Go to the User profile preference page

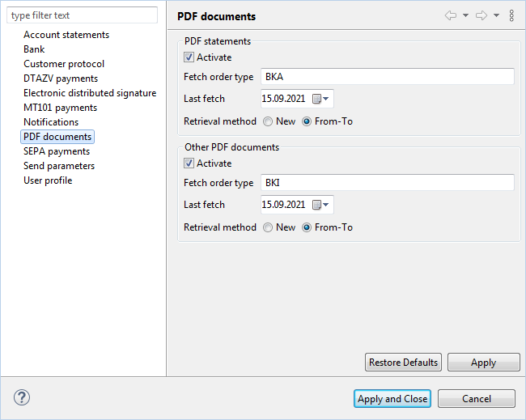click(48, 180)
